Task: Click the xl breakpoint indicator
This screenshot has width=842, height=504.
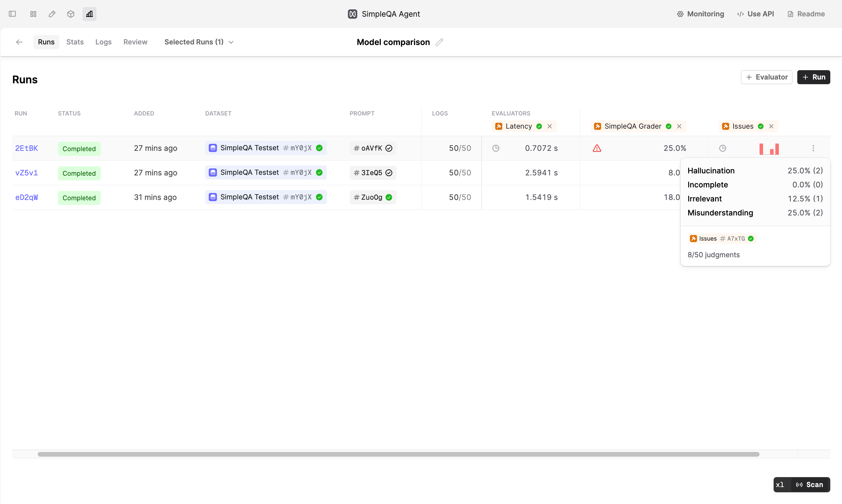Action: pos(780,485)
